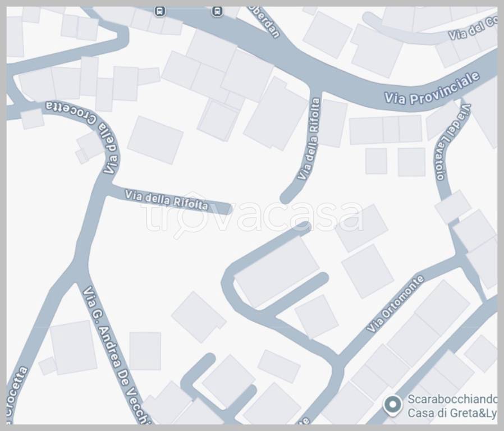Click the Via Provinciale street label
Viewport: 504px width, 431px height.
click(432, 89)
